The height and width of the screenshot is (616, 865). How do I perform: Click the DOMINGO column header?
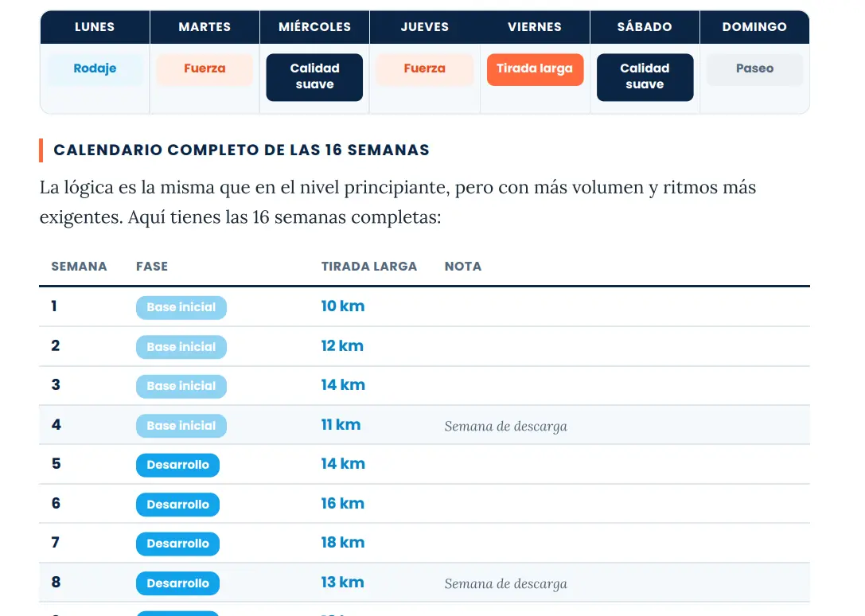point(754,26)
